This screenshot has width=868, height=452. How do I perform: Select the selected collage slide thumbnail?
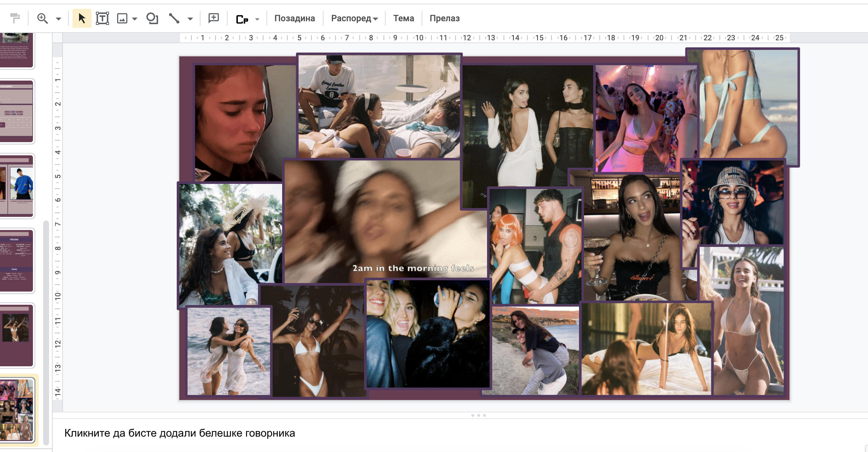click(x=17, y=410)
